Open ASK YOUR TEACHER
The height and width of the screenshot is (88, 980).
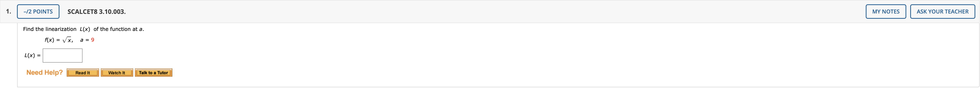(x=942, y=11)
